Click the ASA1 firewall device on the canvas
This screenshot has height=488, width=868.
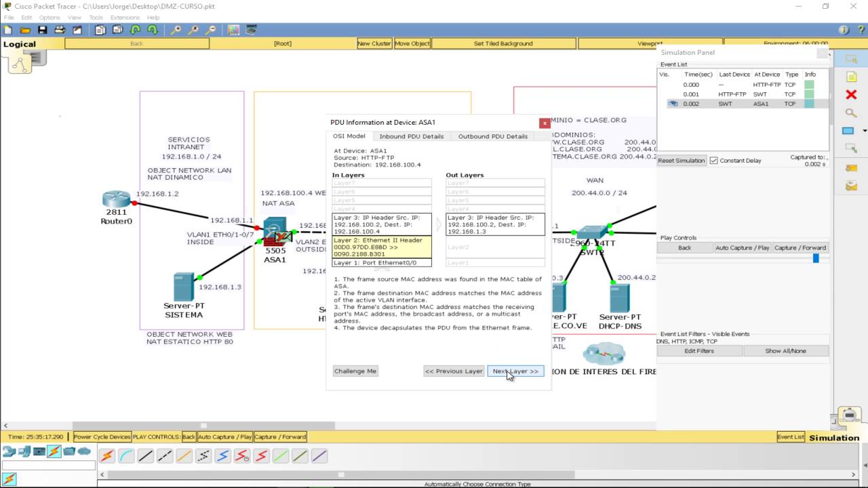tap(275, 232)
